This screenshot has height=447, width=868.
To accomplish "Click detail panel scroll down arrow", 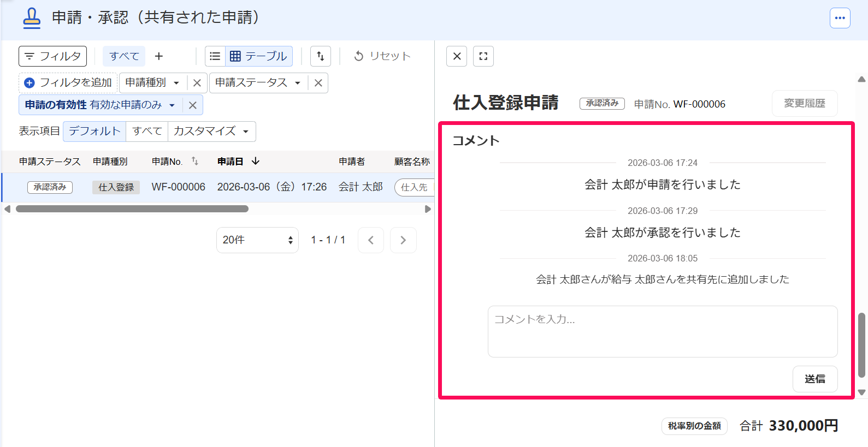I will tap(862, 392).
